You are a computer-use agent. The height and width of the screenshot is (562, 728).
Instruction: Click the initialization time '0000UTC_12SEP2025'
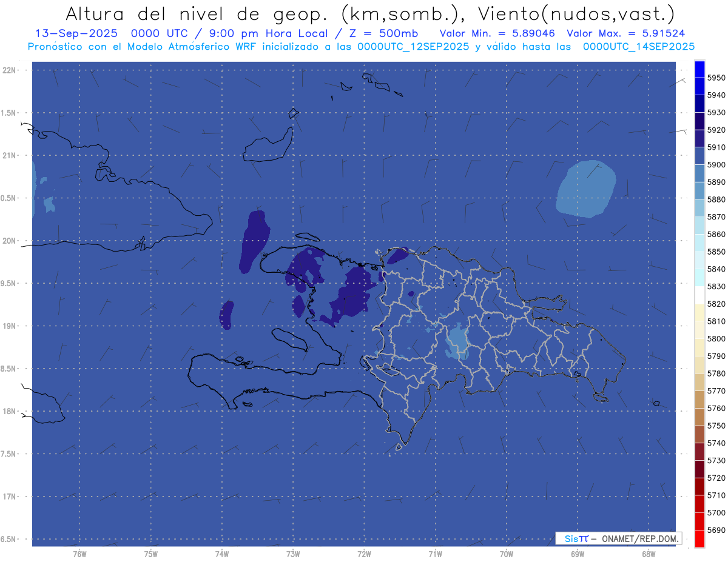pyautogui.click(x=413, y=47)
